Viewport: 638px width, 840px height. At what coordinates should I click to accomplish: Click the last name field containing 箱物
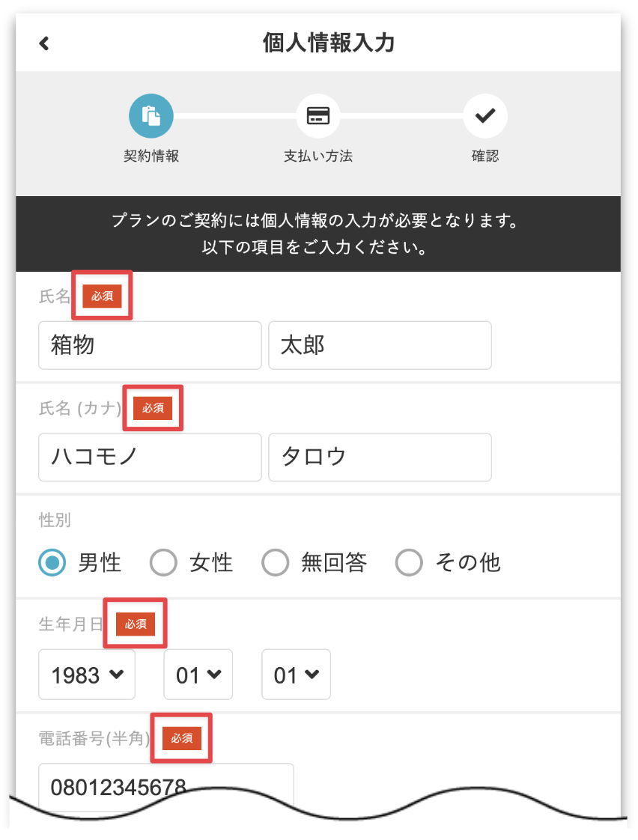click(x=150, y=345)
